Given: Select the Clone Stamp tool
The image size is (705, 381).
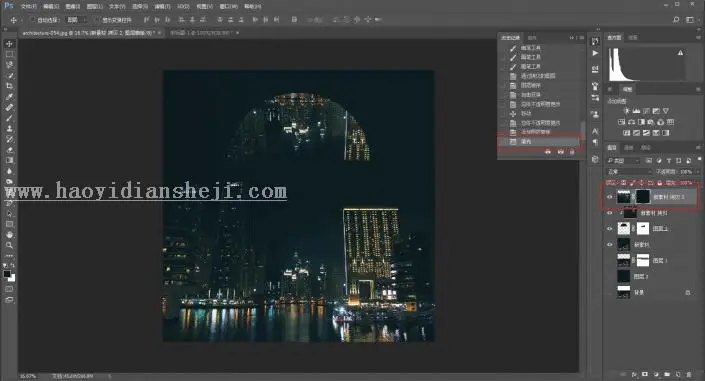Looking at the screenshot, I should 9,129.
